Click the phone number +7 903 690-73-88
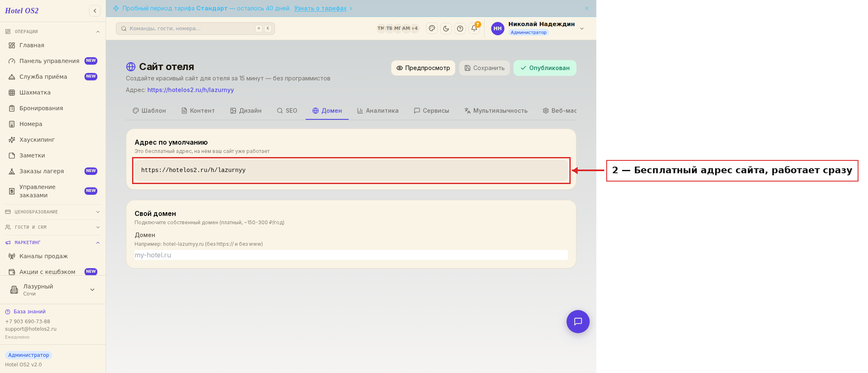 (x=27, y=322)
